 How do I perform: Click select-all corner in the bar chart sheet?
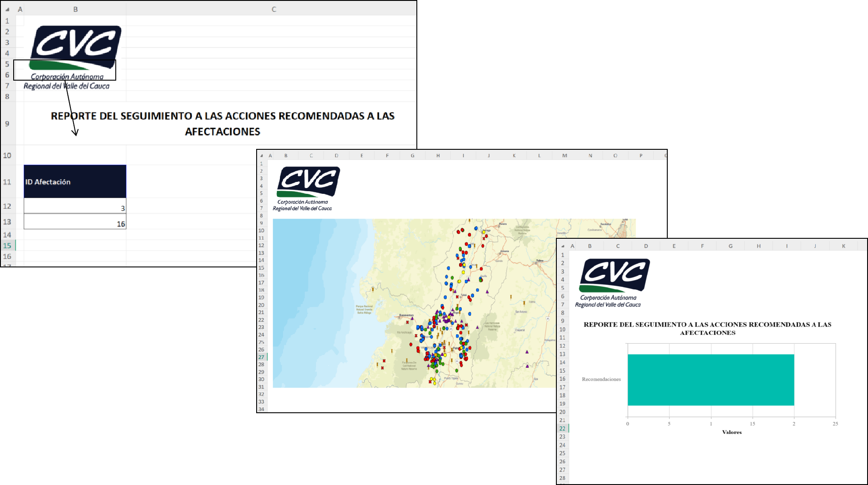(562, 246)
